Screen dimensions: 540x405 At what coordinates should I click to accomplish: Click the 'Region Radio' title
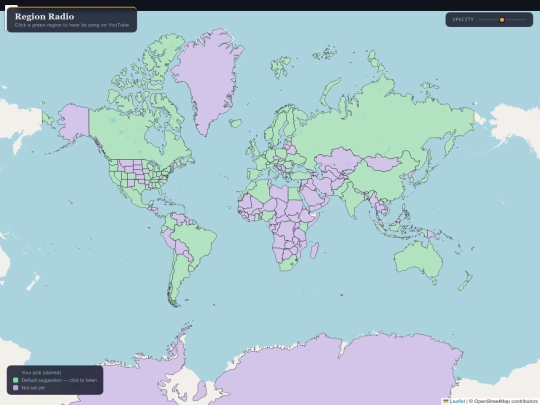[x=44, y=17]
